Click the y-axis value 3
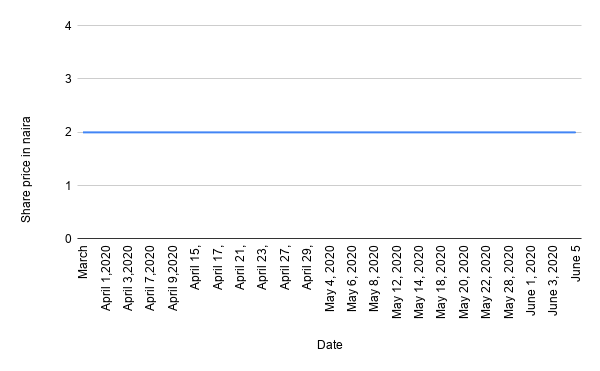Image resolution: width=600 pixels, height=371 pixels. pyautogui.click(x=68, y=79)
